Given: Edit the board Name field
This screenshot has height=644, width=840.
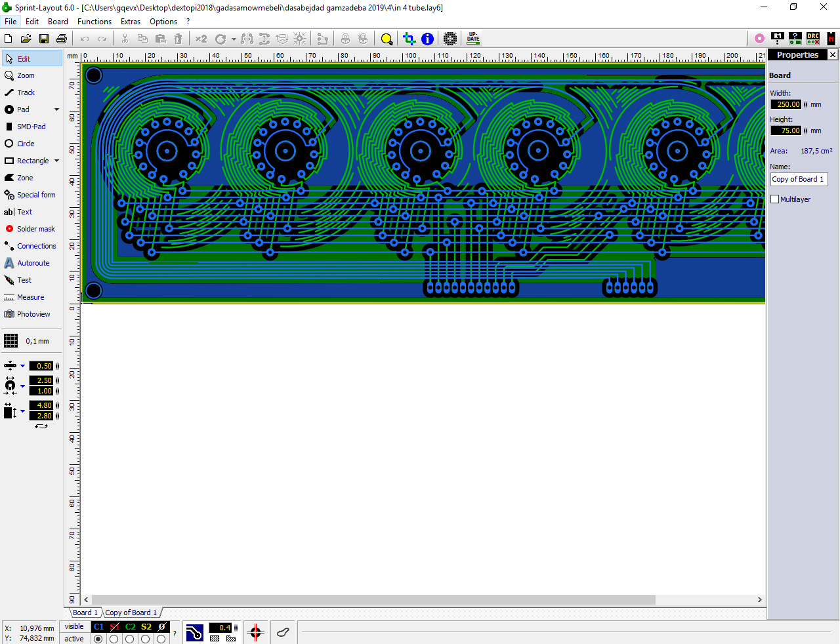Looking at the screenshot, I should [x=799, y=179].
